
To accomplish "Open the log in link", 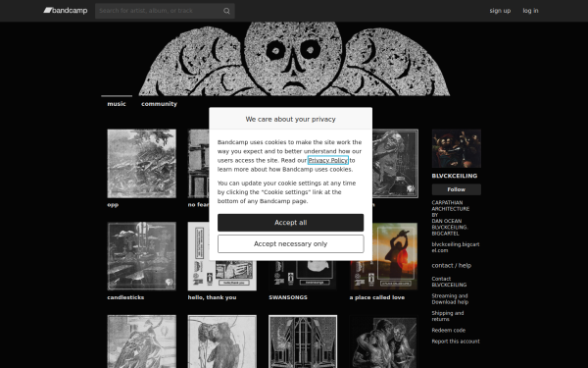I will point(530,11).
